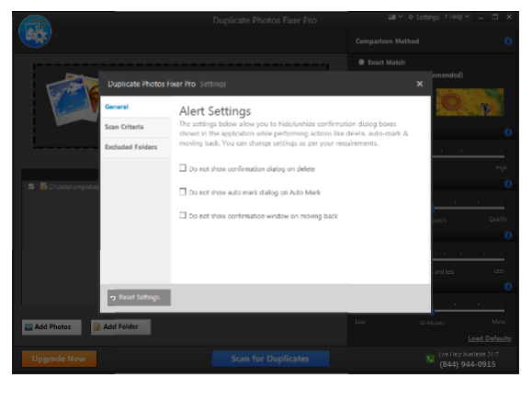
Task: Adjust the 10 Meters Less-More slider
Action: coord(469,311)
